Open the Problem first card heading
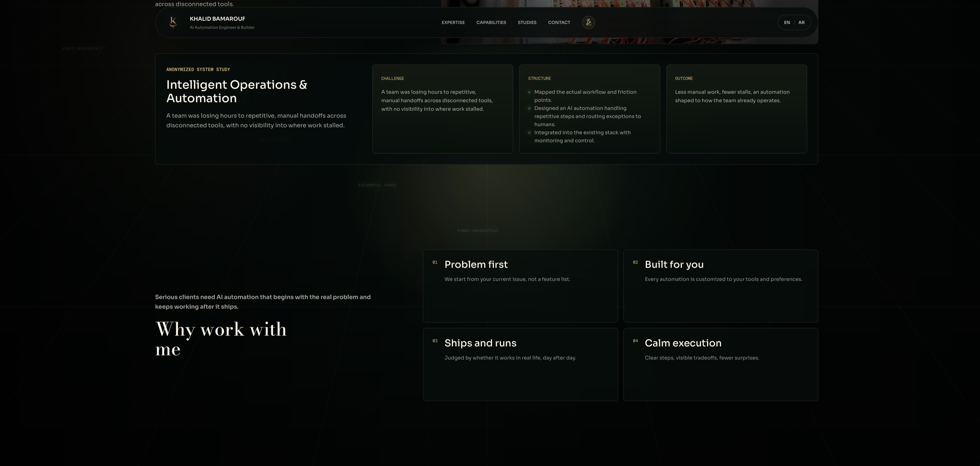The height and width of the screenshot is (466, 980). click(x=476, y=264)
